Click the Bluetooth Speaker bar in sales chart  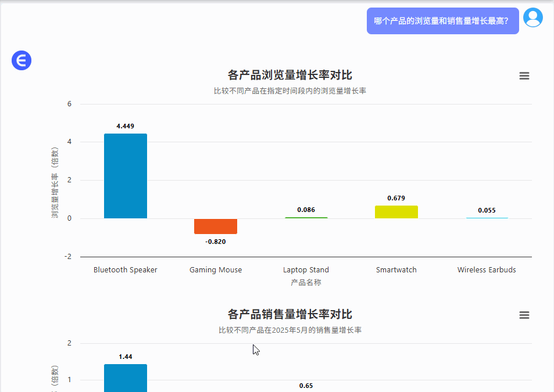[126, 378]
